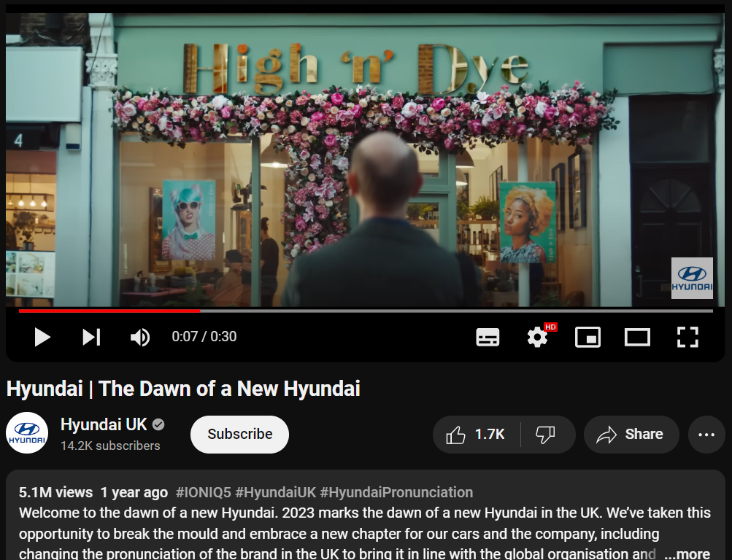Switch to theater mode
This screenshot has width=732, height=560.
(637, 337)
